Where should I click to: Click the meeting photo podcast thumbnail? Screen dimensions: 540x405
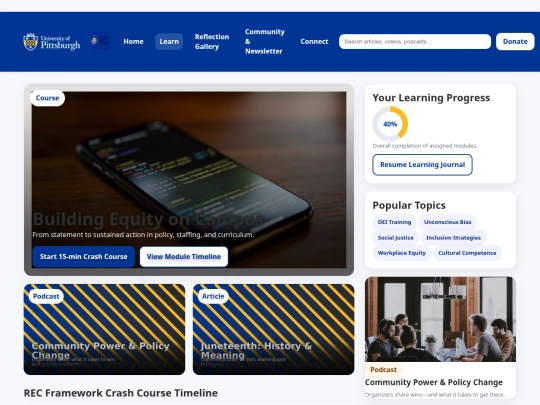tap(440, 319)
